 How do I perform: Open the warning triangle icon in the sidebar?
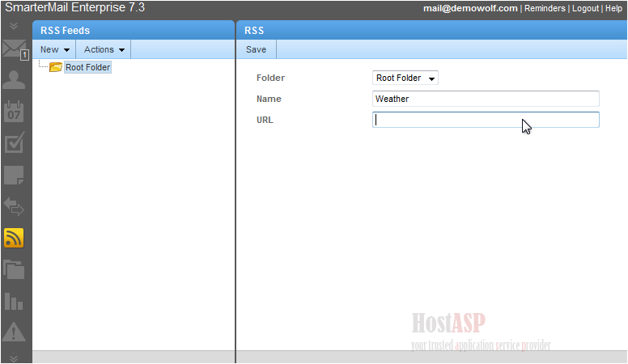tap(14, 332)
